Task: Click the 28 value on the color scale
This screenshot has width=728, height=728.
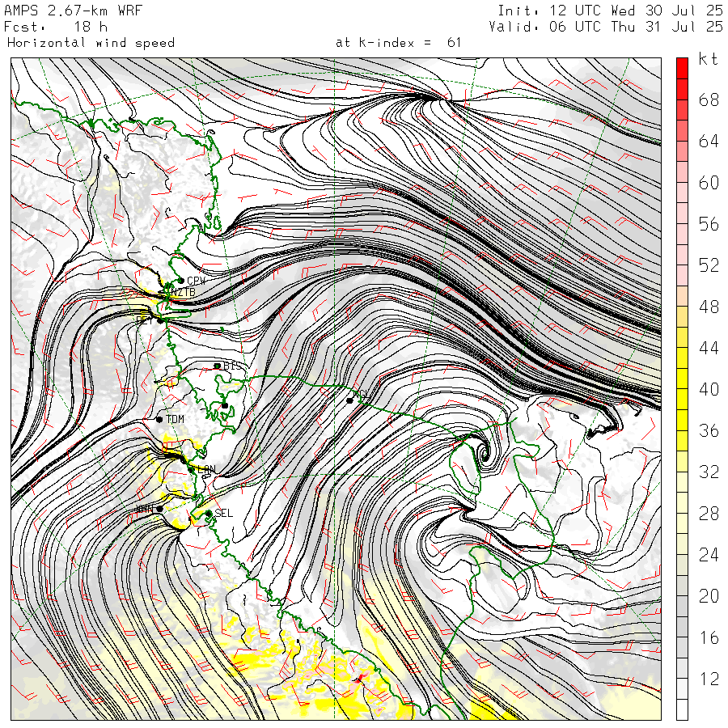Action: coord(709,514)
